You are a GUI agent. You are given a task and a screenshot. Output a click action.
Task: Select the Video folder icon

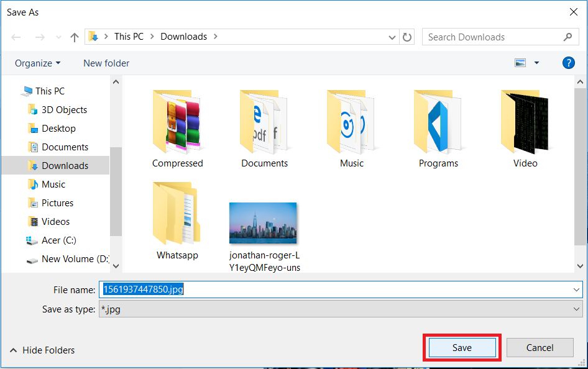coord(525,121)
